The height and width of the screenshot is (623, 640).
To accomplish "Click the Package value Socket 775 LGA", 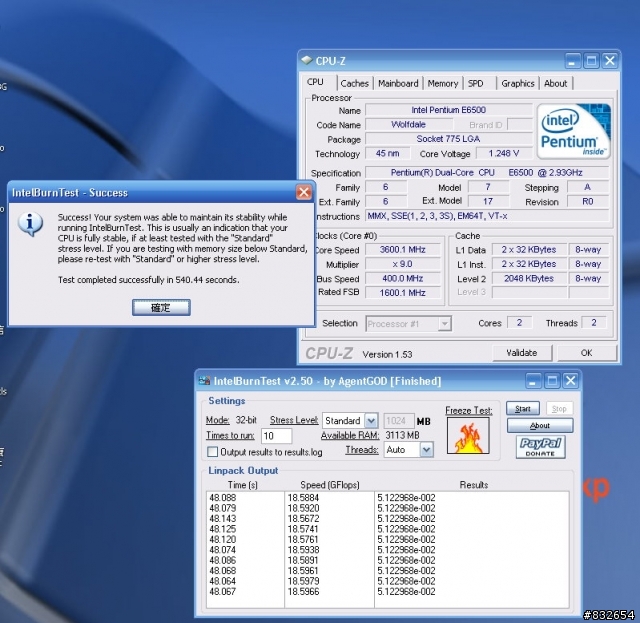I will 448,139.
